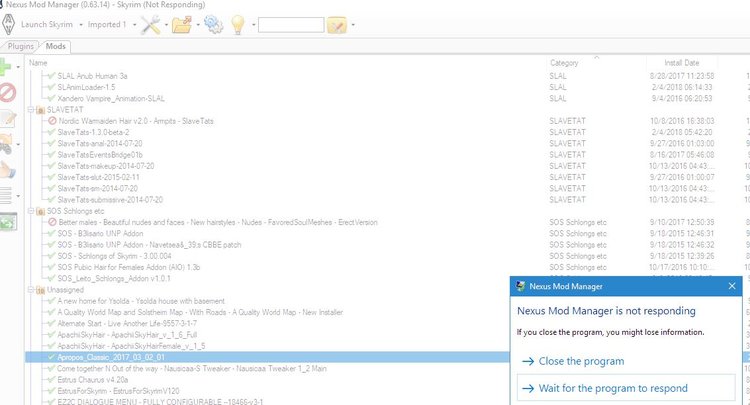This screenshot has width=750, height=405.
Task: Collapse the SOS Schlongs etc group
Action: click(x=32, y=211)
